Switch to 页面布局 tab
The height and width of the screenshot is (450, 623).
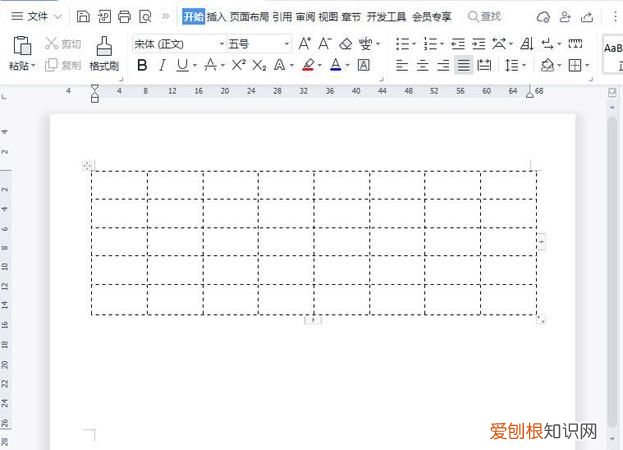click(249, 17)
